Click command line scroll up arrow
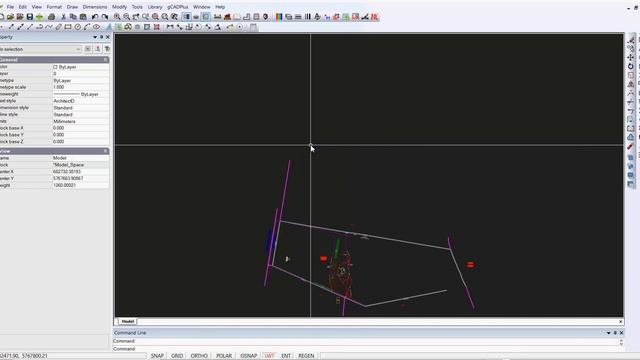Screen dimensions: 640x360 621,340
